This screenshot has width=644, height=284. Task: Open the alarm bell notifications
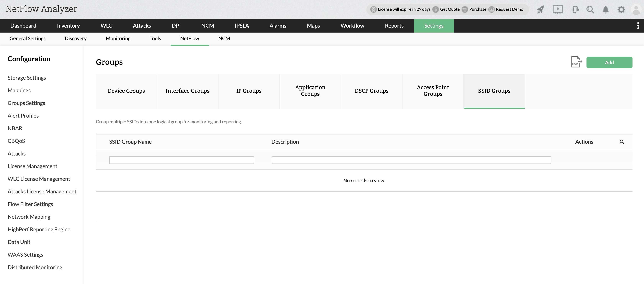pyautogui.click(x=605, y=10)
